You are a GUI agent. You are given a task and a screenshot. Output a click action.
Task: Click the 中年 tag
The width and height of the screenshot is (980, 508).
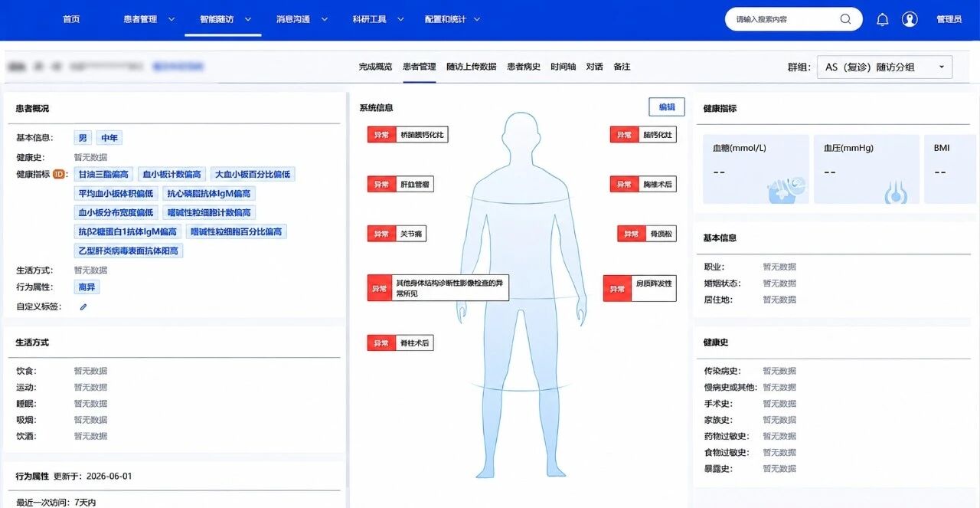pyautogui.click(x=109, y=138)
